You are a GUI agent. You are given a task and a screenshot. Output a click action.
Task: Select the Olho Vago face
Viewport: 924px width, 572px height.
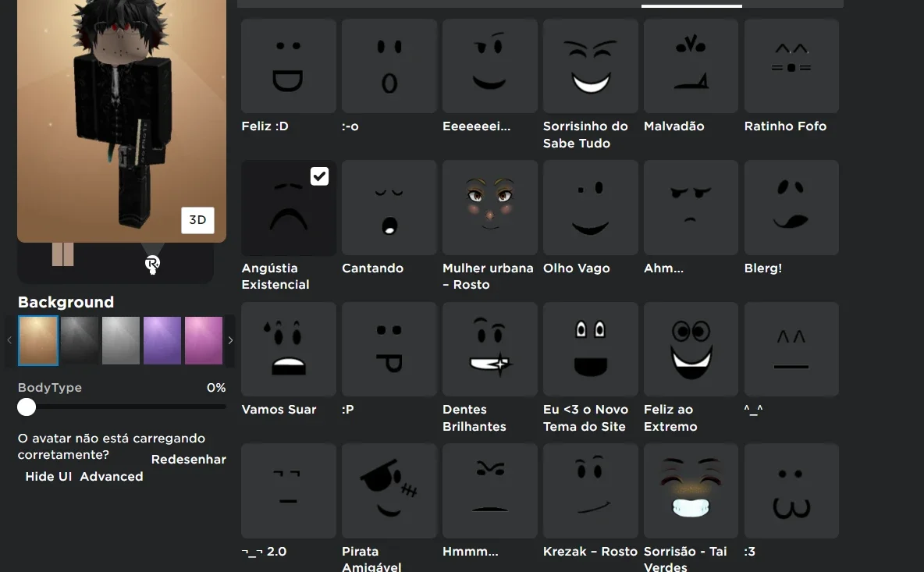click(x=591, y=208)
